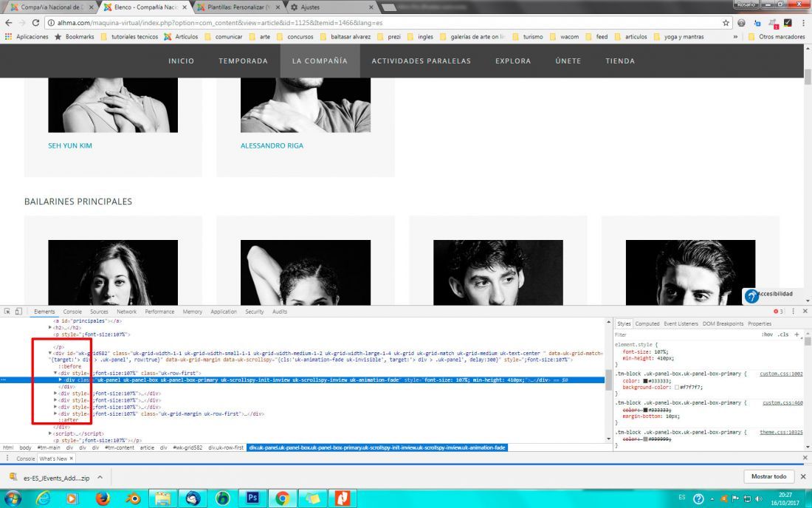Open Blender from the taskbar
This screenshot has height=508, width=812.
point(133,498)
